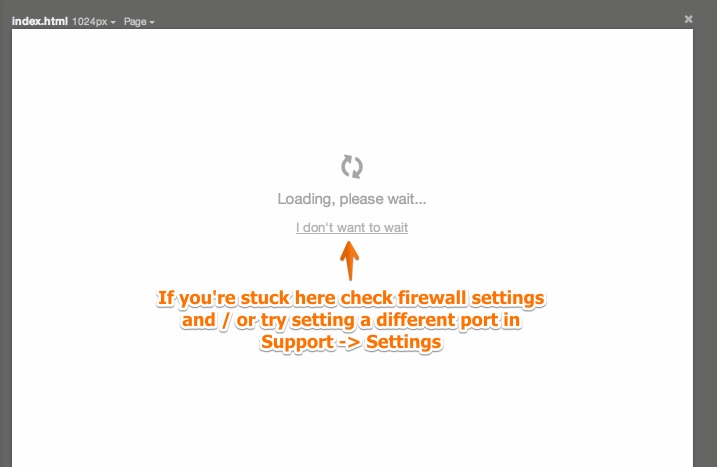Click the dark gray backdrop beside the preview

[705, 229]
